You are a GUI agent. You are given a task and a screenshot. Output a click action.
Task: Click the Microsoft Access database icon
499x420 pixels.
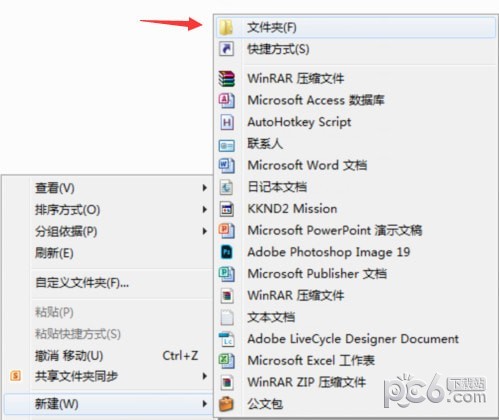click(226, 100)
